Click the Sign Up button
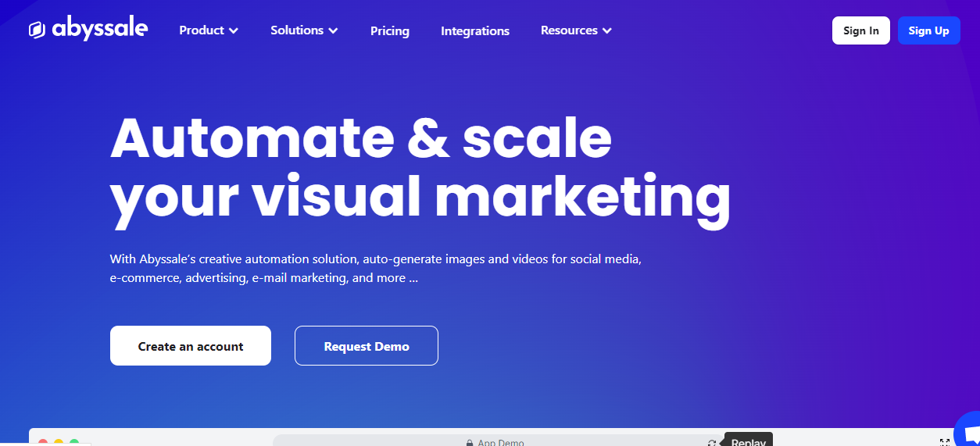980x446 pixels. click(929, 30)
